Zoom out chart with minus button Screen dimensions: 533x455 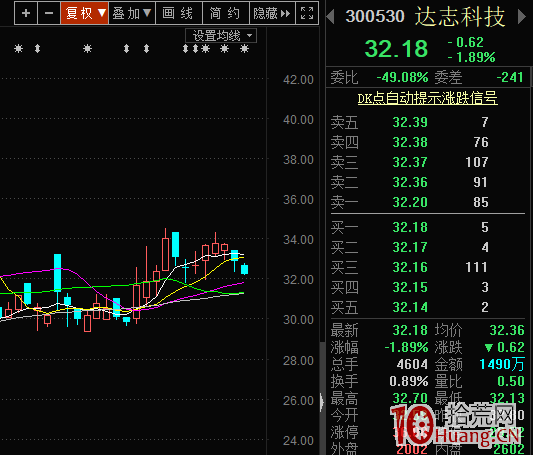click(49, 13)
